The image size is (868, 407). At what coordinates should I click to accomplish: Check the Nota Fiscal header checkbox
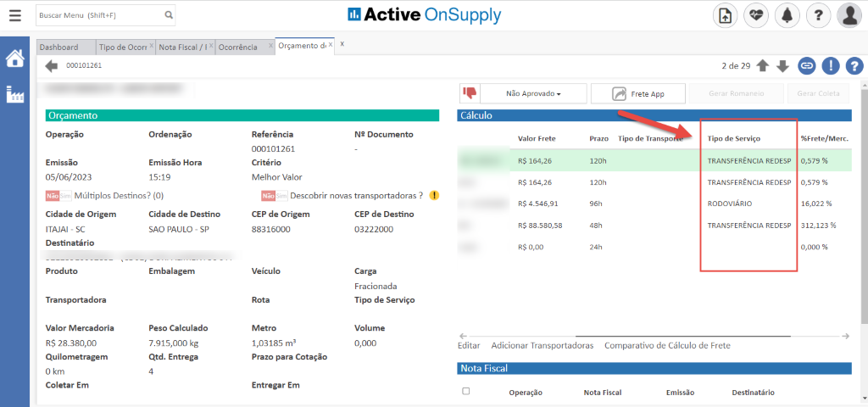(465, 391)
